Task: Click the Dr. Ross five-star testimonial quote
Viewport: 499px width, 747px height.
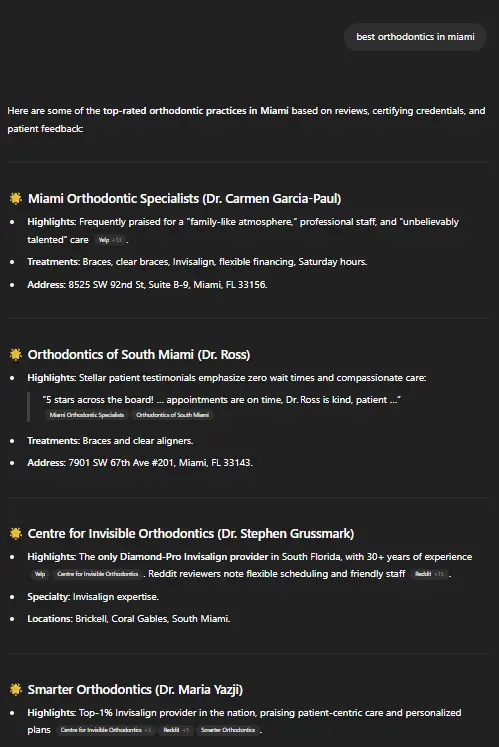Action: pos(222,400)
